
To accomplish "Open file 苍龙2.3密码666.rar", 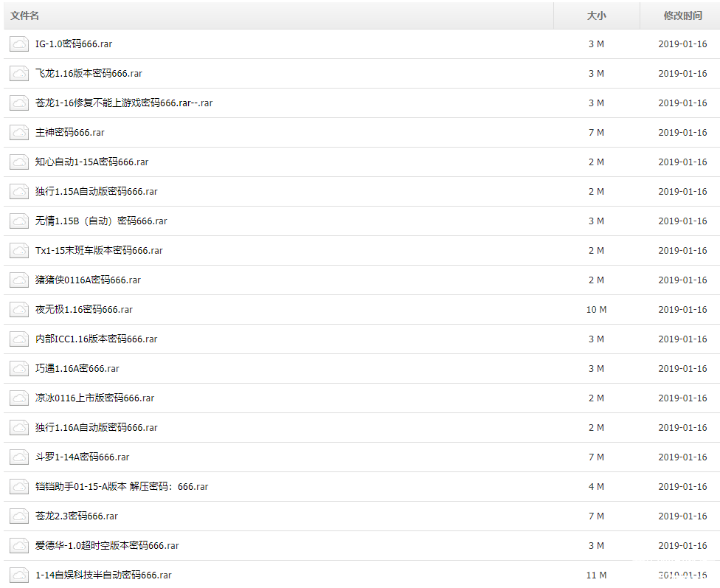I will [77, 516].
